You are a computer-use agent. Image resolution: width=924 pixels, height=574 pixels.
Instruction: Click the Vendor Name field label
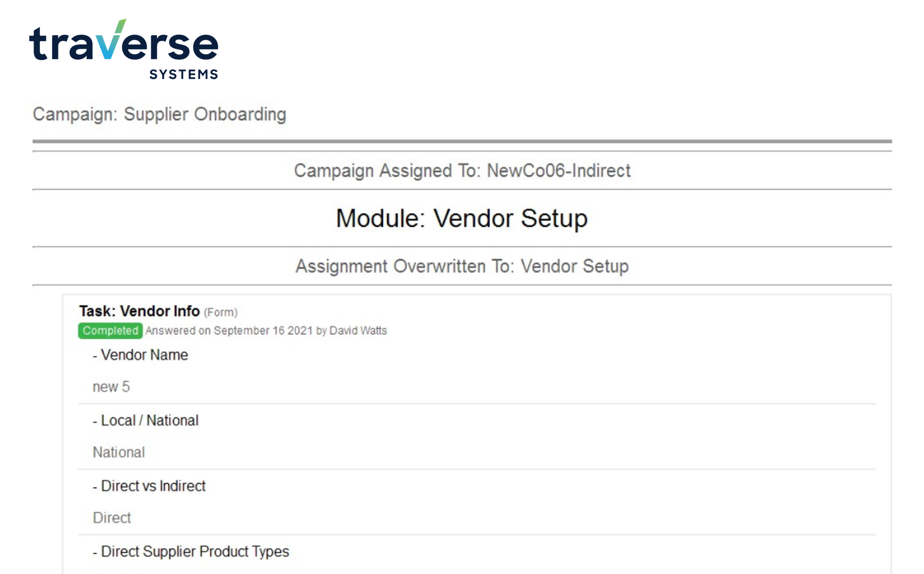[x=144, y=355]
